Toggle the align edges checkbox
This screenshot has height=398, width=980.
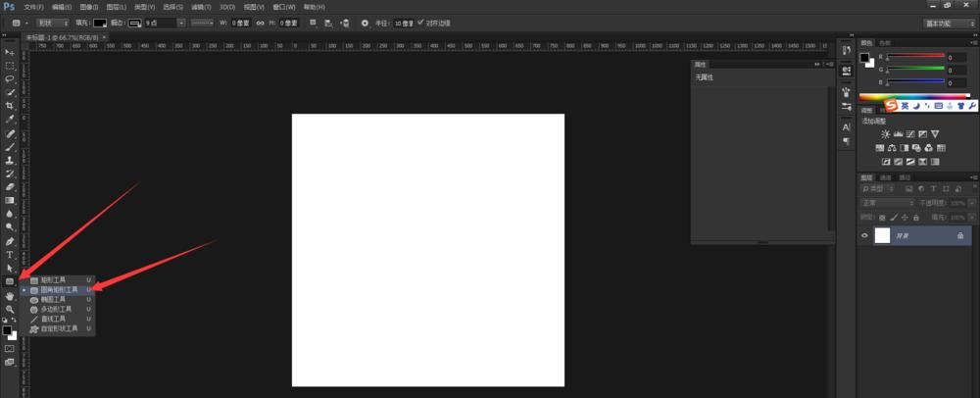click(420, 23)
